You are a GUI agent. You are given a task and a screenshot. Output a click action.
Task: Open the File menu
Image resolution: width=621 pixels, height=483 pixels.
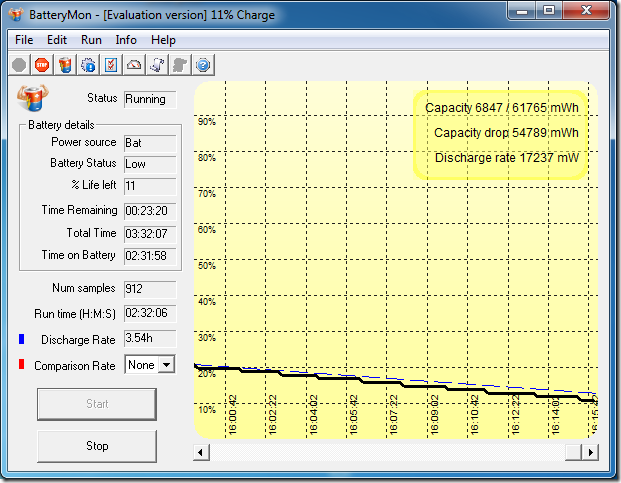(24, 40)
